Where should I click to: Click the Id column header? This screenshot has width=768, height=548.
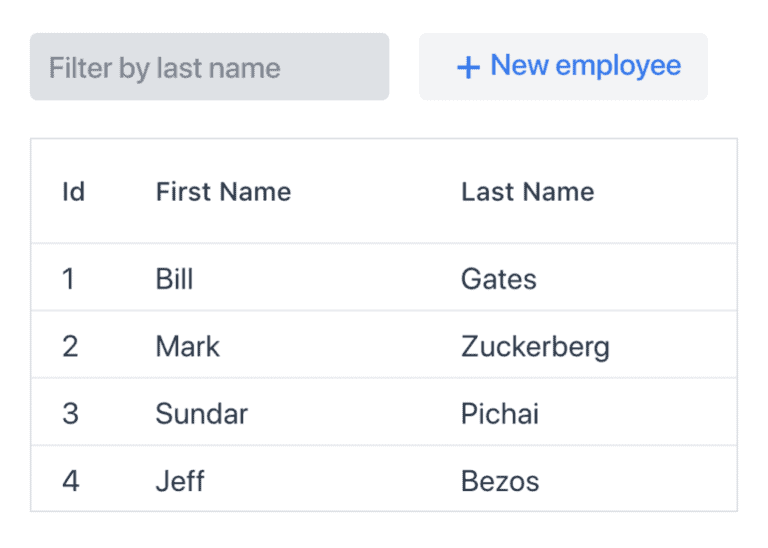tap(73, 191)
